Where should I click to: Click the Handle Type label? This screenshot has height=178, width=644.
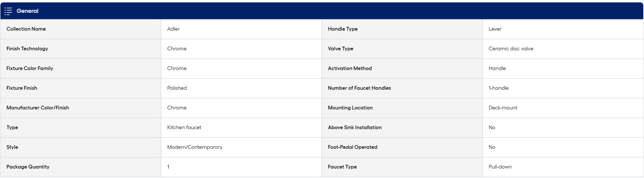(343, 29)
